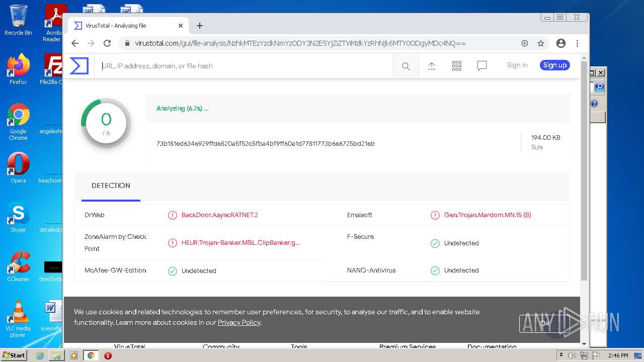Viewport: 644px width, 362px height.
Task: Open Firefox desktop shortcut
Action: coord(18,69)
